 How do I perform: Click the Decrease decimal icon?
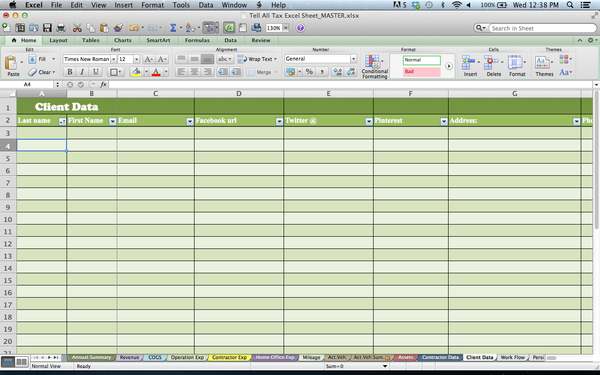pyautogui.click(x=351, y=72)
